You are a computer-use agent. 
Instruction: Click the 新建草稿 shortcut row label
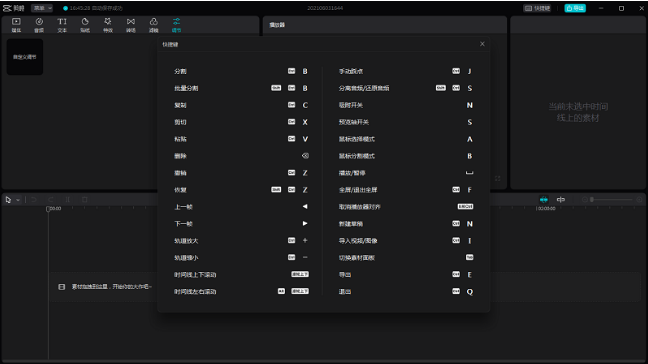350,224
